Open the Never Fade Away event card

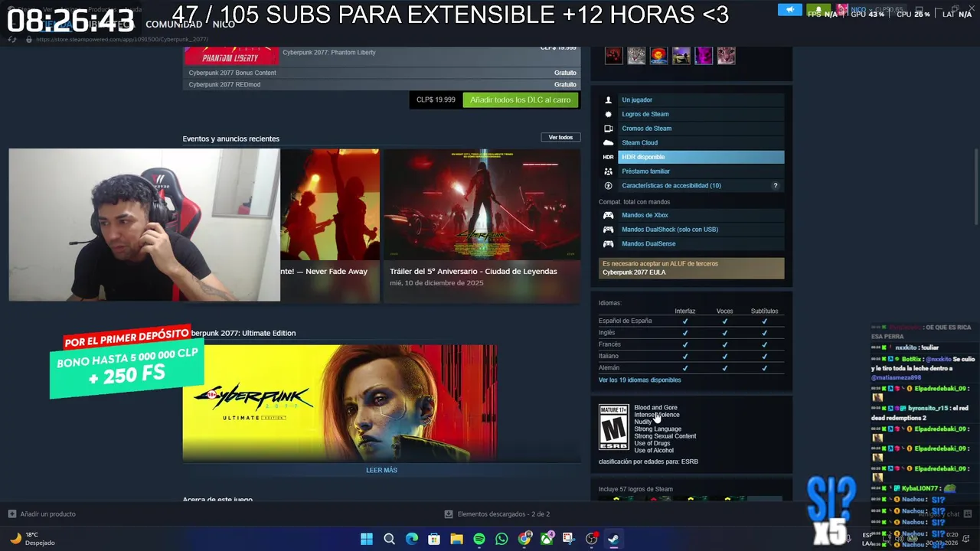(329, 226)
